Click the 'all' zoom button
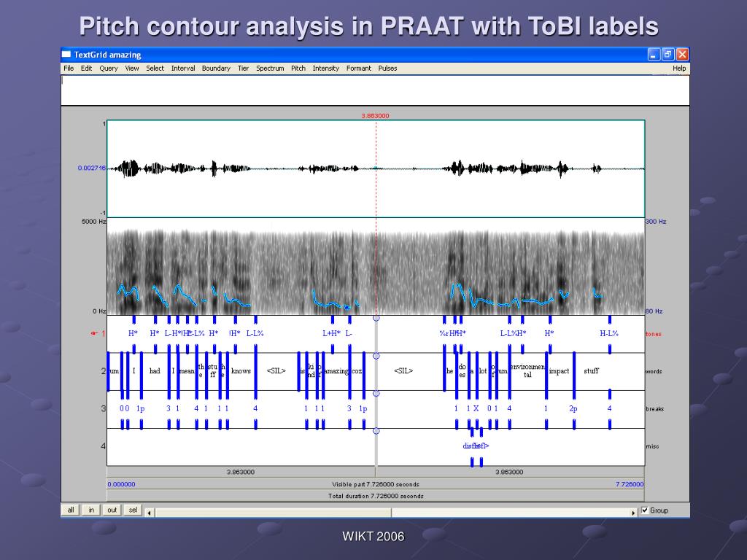This screenshot has width=747, height=560. coord(71,510)
